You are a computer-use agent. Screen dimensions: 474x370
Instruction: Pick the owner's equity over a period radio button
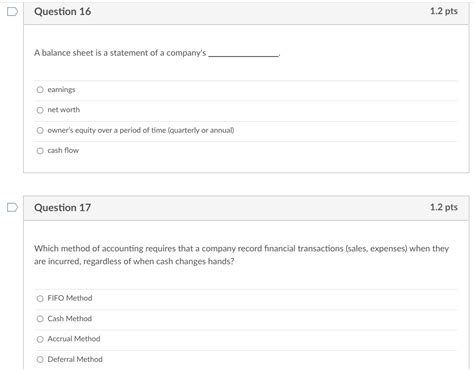[x=40, y=130]
